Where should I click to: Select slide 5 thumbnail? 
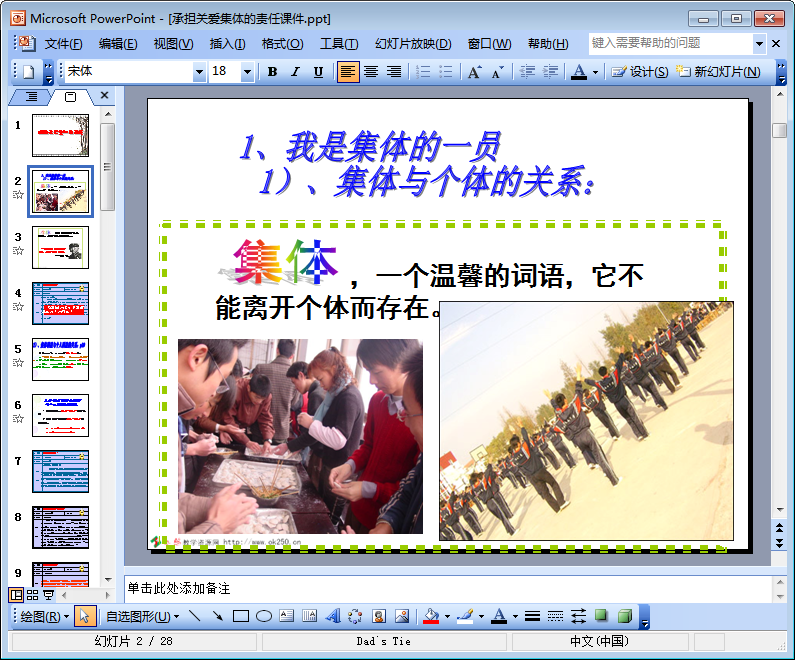coord(60,359)
